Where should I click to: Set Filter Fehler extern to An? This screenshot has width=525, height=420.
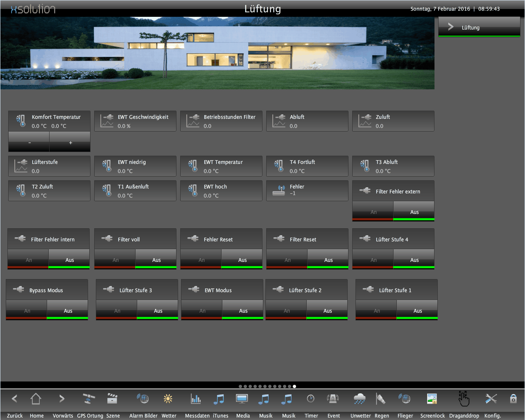click(373, 211)
